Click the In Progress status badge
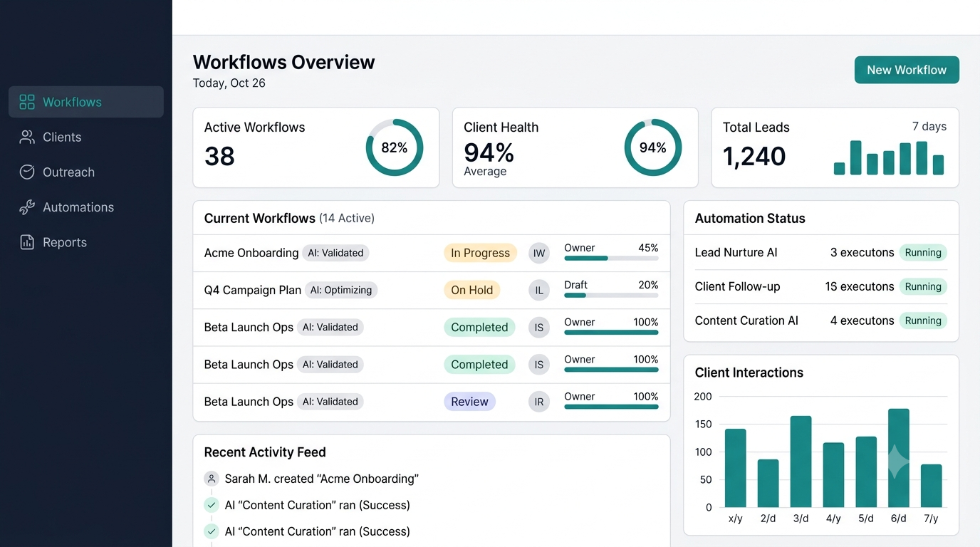Viewport: 980px width, 547px height. pyautogui.click(x=481, y=253)
